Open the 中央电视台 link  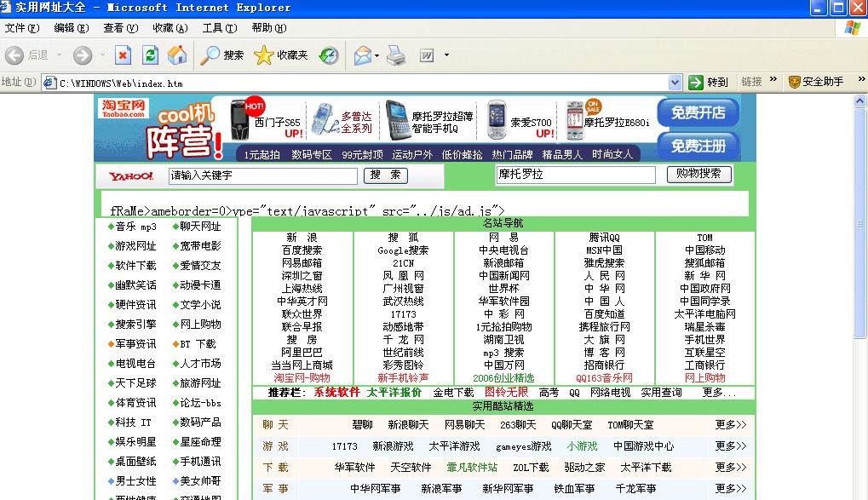[x=503, y=250]
